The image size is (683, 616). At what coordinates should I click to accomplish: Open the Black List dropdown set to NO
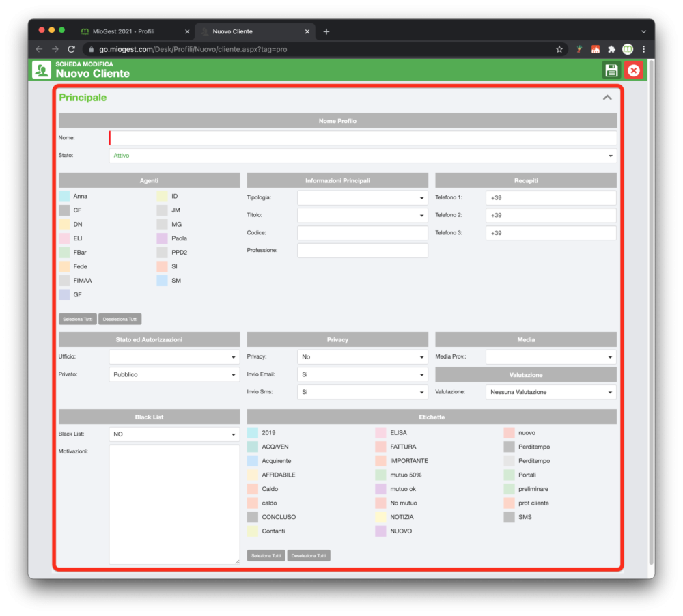[x=174, y=434]
